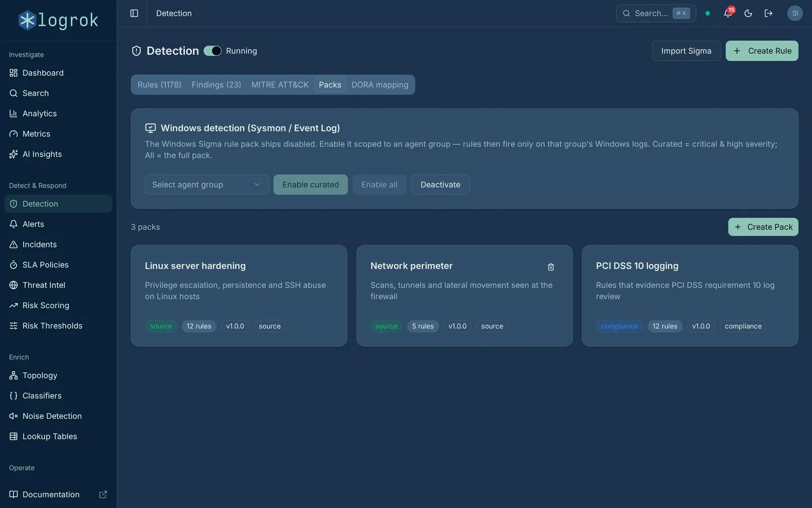Image resolution: width=812 pixels, height=508 pixels.
Task: Click the Topology network icon
Action: click(x=14, y=375)
